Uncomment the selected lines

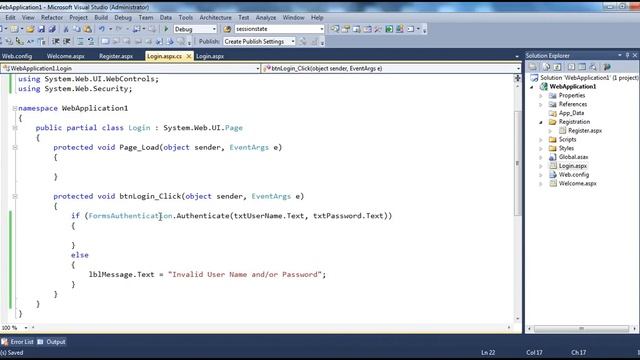[x=91, y=41]
